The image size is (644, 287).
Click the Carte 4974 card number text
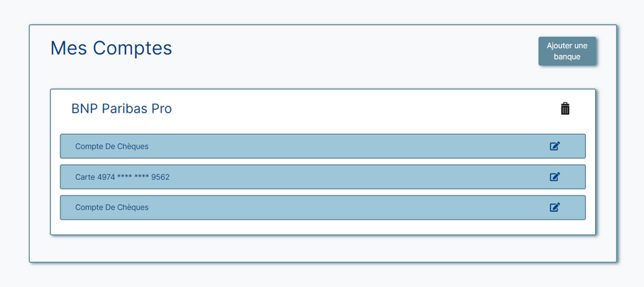(x=123, y=177)
